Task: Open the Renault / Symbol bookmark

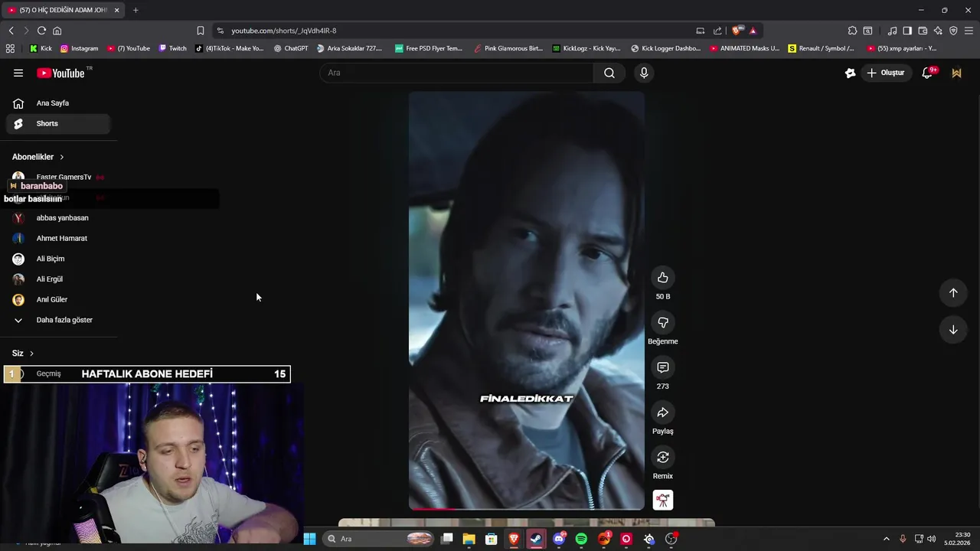Action: [822, 48]
